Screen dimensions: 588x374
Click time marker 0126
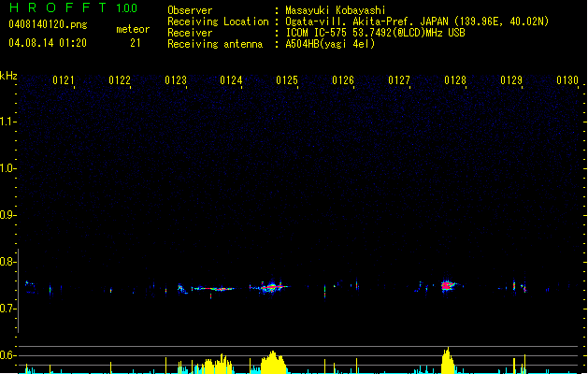[x=343, y=80]
